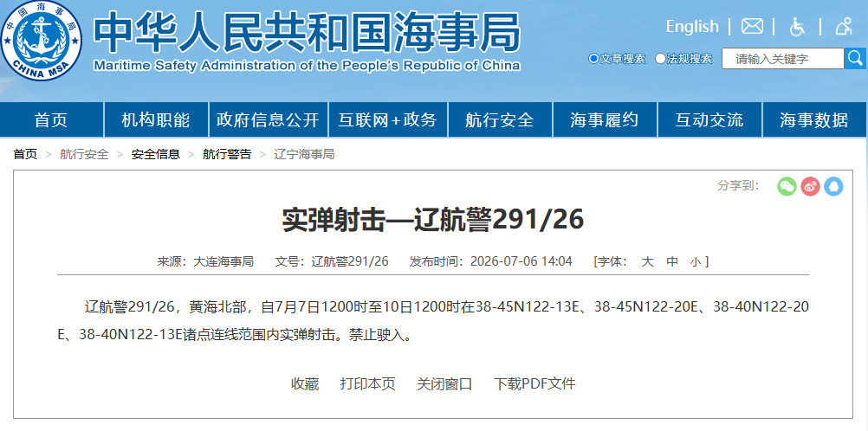868x431 pixels.
Task: Click the magnifier search button
Action: click(x=855, y=58)
